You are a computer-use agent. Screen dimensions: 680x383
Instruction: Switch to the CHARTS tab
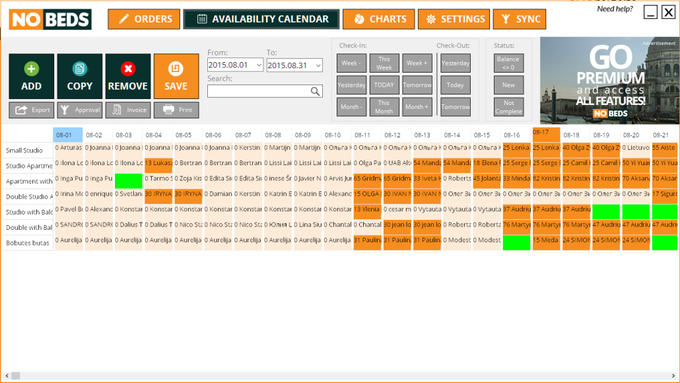379,19
